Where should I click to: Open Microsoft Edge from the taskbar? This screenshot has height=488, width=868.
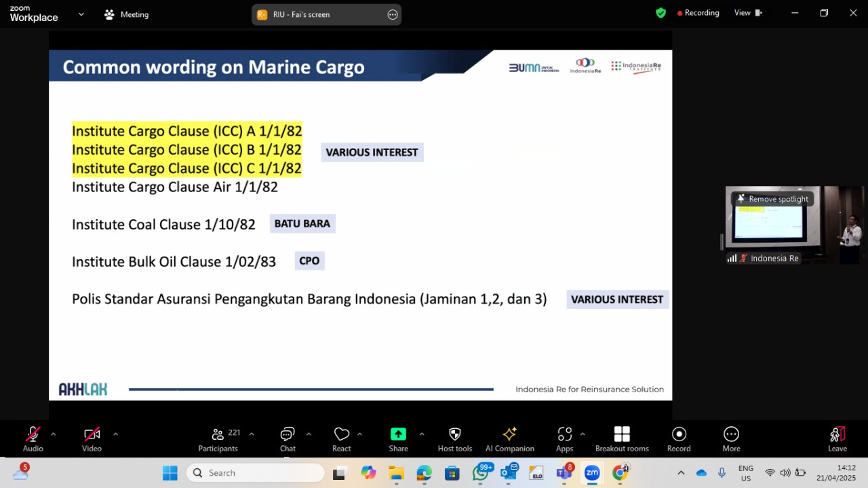(x=424, y=473)
